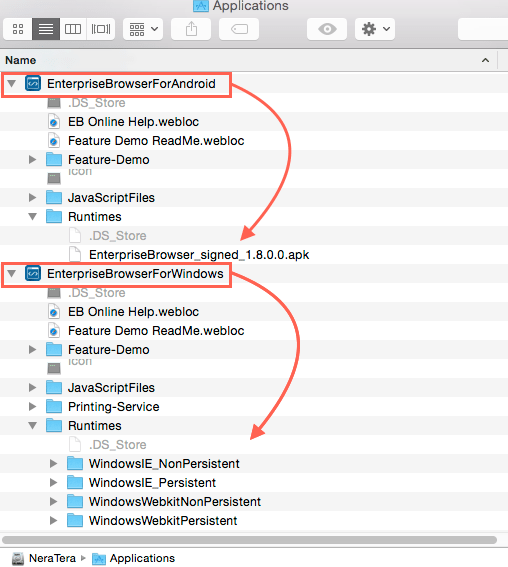Select the Printing-Service folder icon

click(x=54, y=406)
